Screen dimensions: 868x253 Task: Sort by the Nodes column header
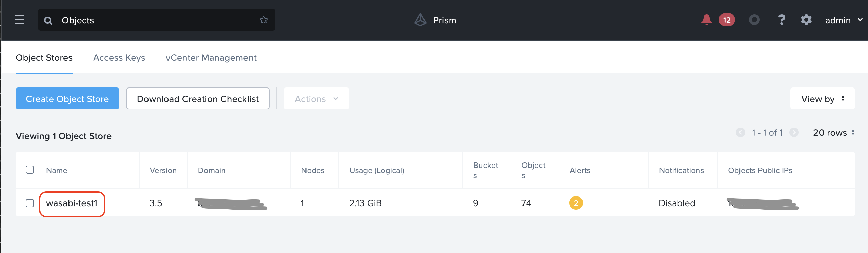coord(313,170)
